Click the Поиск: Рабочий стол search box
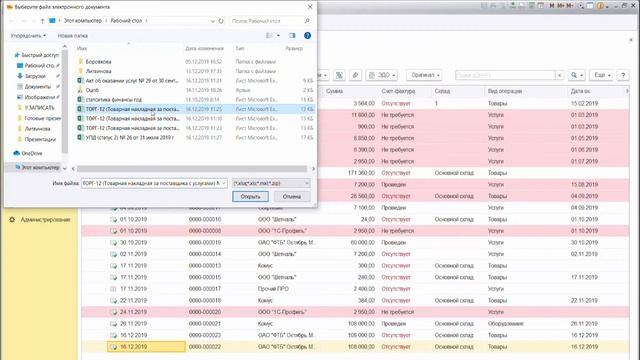Viewport: 640px width, 360px height. (271, 21)
